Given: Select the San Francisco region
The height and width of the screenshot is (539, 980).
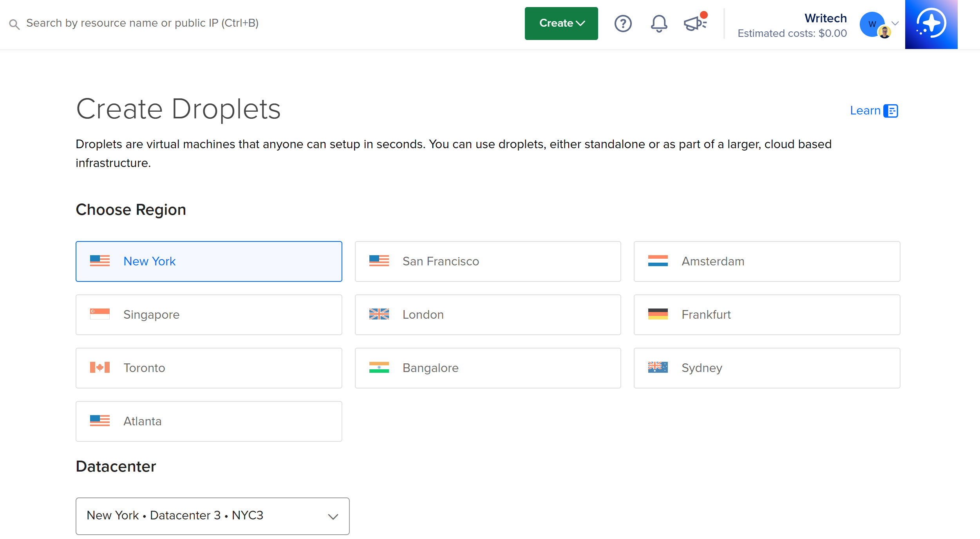Looking at the screenshot, I should 488,261.
